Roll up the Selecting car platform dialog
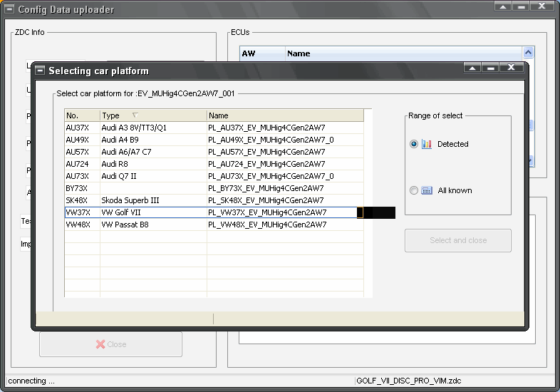 click(472, 68)
